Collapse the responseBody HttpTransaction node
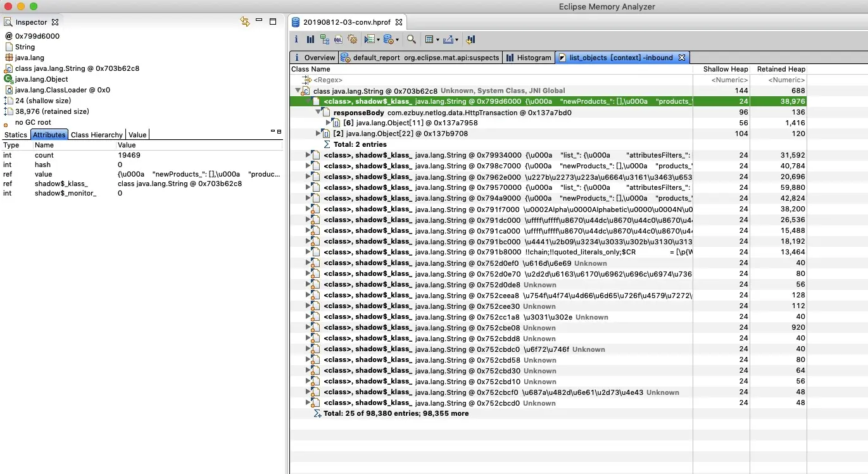This screenshot has height=474, width=868. pyautogui.click(x=318, y=112)
